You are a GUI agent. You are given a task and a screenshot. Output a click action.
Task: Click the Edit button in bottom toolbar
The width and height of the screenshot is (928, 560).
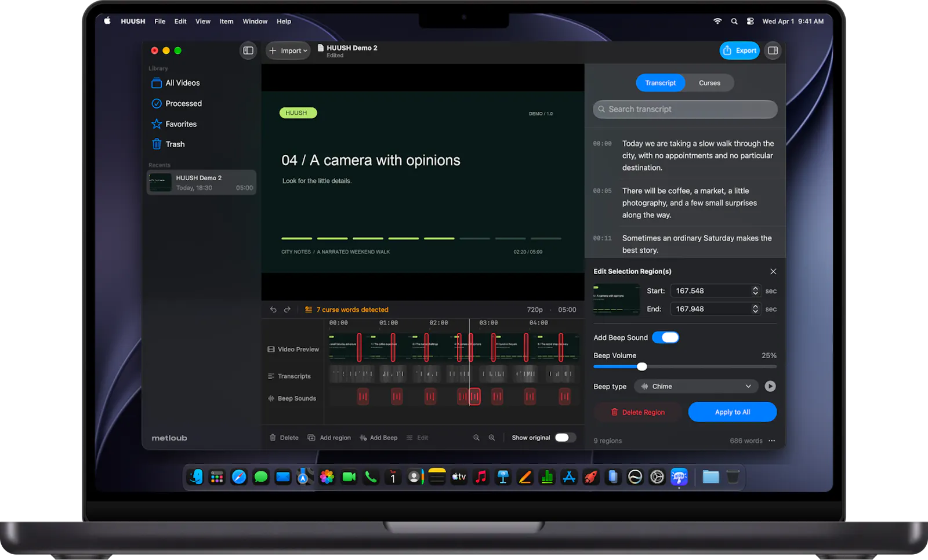(x=418, y=438)
